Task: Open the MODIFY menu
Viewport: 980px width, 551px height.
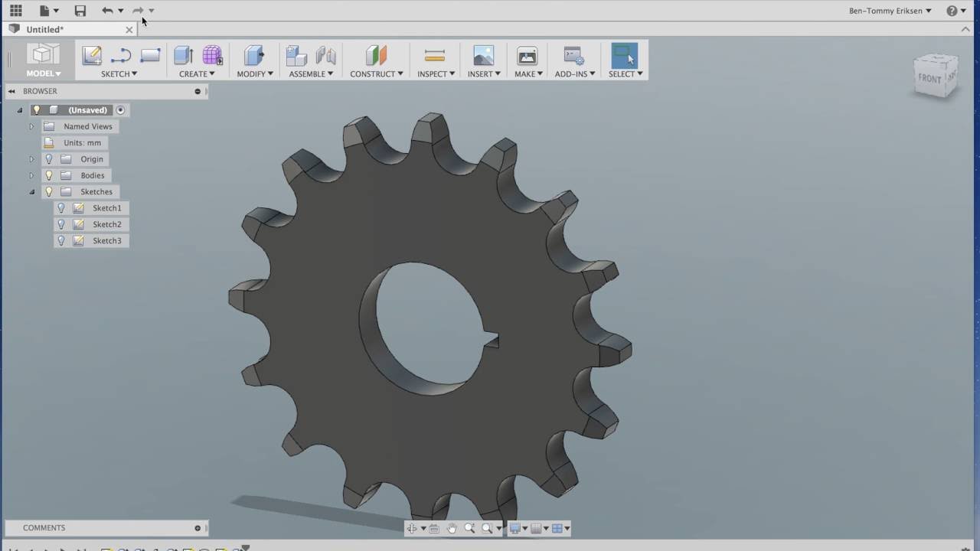Action: 255,74
